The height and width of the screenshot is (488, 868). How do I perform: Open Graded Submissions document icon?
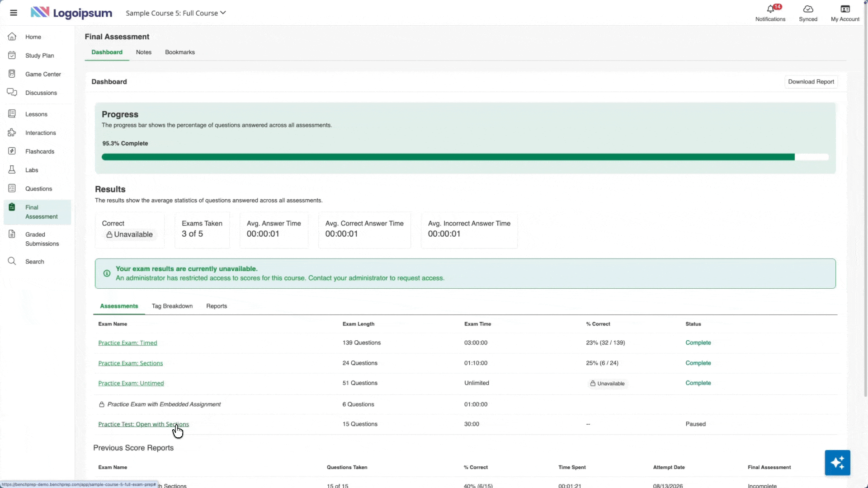coord(12,234)
